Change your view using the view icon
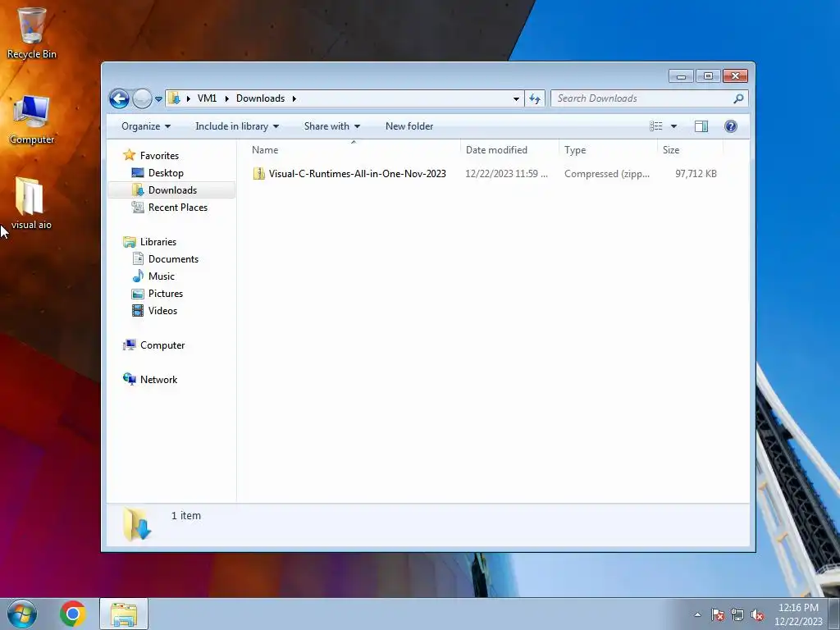Image resolution: width=840 pixels, height=630 pixels. pos(655,126)
